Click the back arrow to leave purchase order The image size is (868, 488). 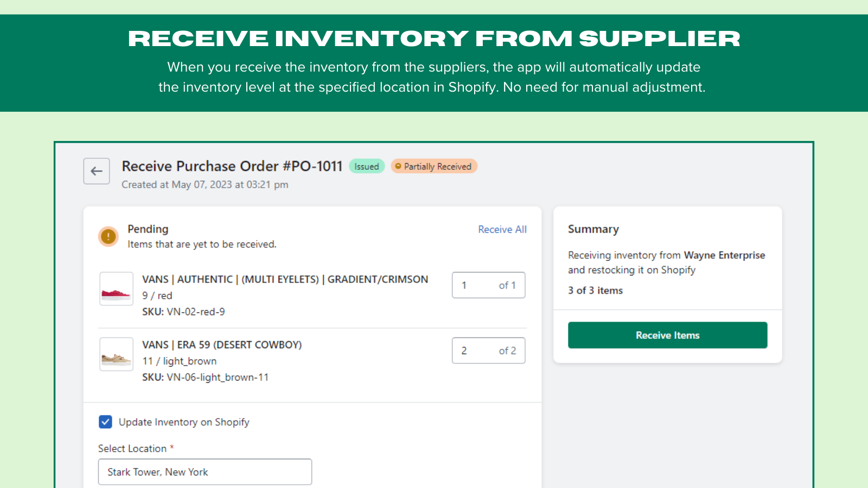96,171
